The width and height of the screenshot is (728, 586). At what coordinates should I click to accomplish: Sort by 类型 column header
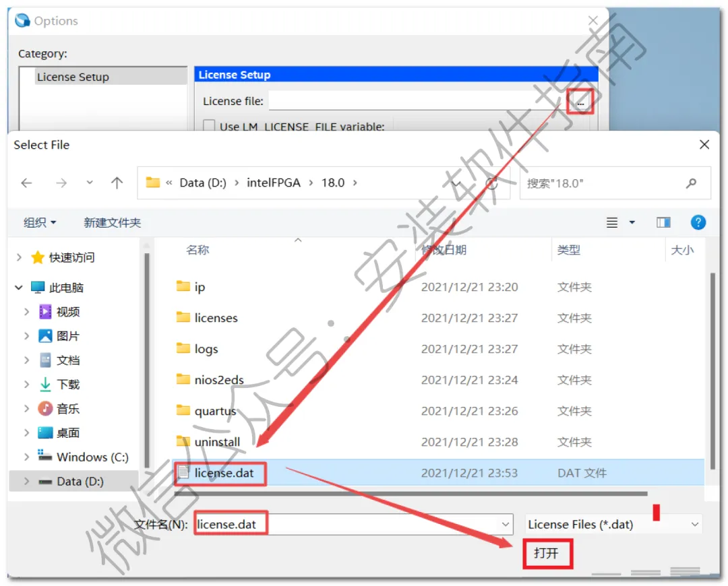click(x=568, y=250)
